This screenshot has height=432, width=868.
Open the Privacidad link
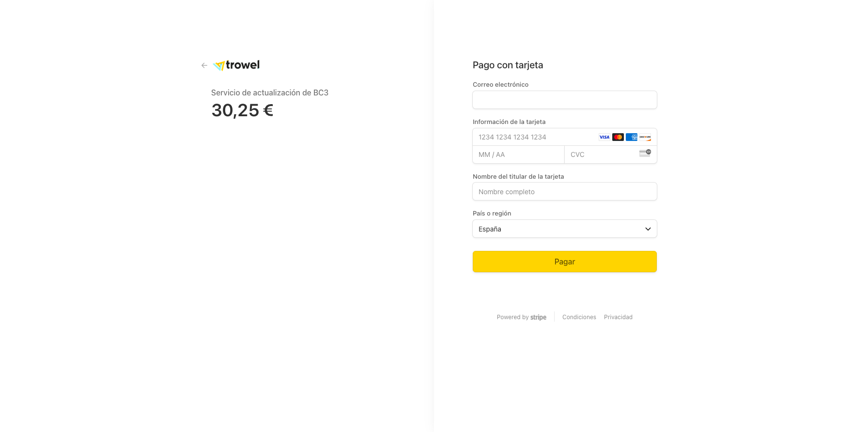point(618,317)
